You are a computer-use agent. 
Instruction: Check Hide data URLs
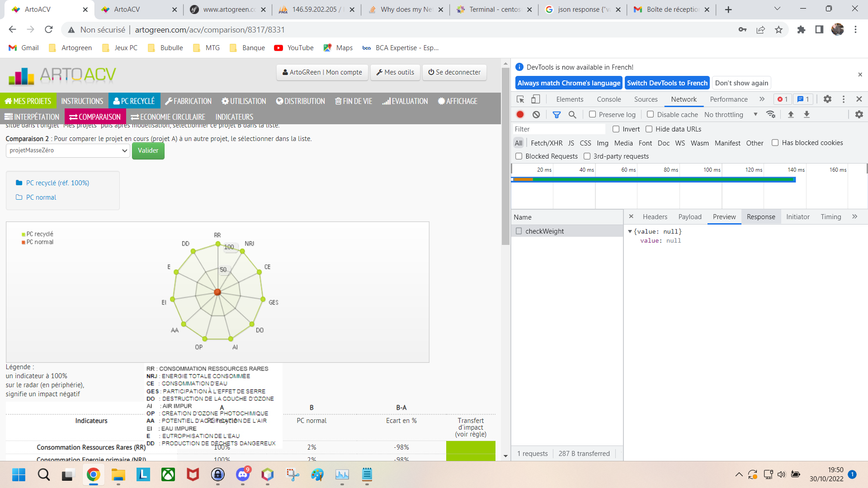tap(649, 129)
